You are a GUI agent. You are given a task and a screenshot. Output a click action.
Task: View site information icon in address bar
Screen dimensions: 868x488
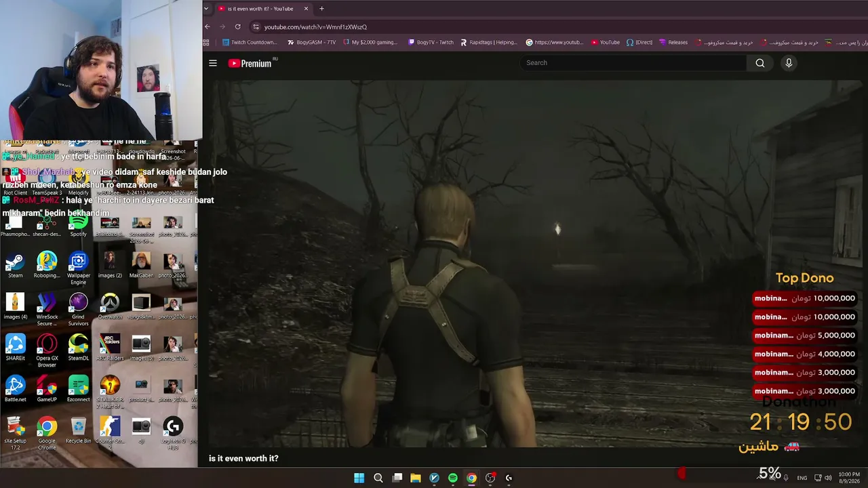click(256, 27)
